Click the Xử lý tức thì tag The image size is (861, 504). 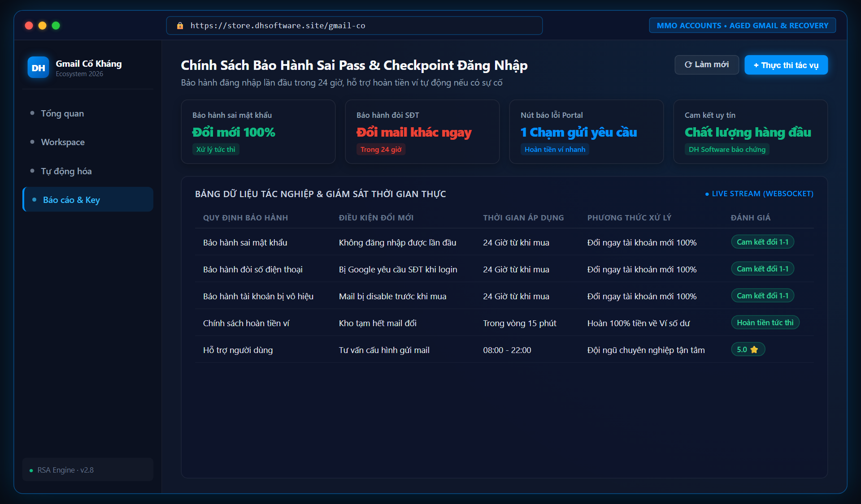(x=216, y=150)
